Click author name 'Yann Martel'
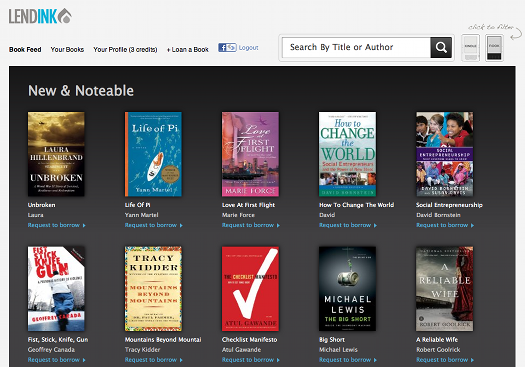This screenshot has height=367, width=525. [x=142, y=215]
